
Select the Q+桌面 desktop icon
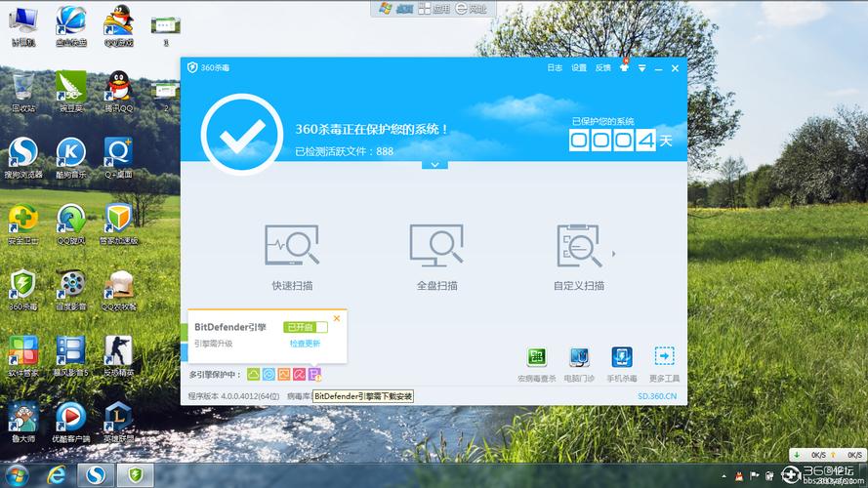coord(118,158)
